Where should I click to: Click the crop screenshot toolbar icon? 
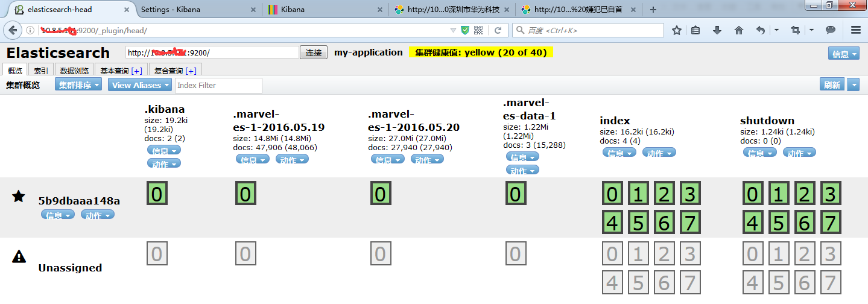(796, 30)
